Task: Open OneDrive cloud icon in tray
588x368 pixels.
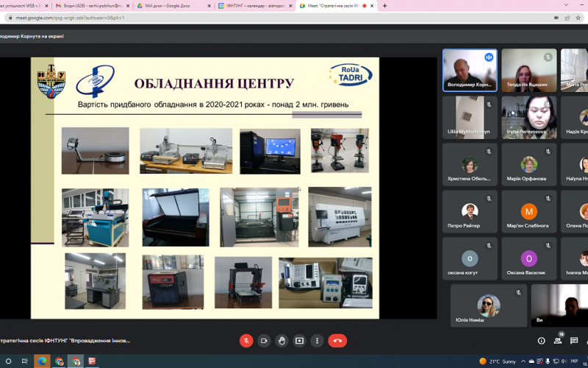Action: point(531,361)
